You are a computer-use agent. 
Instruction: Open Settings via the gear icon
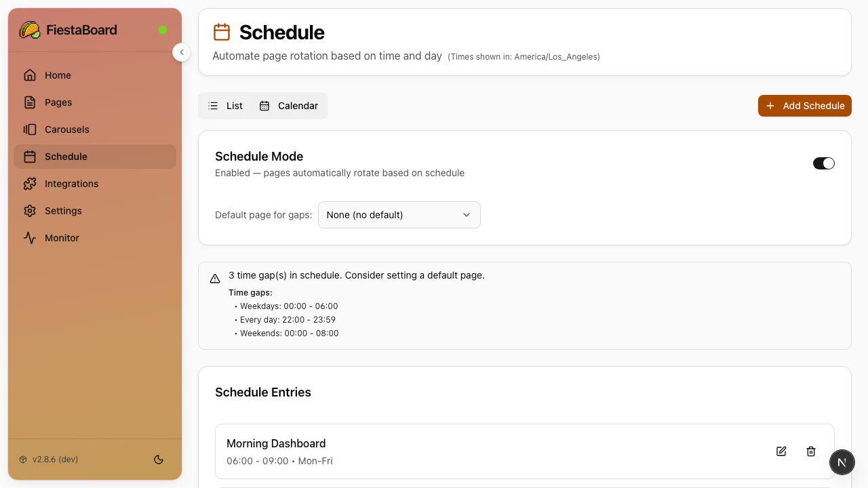(x=30, y=210)
